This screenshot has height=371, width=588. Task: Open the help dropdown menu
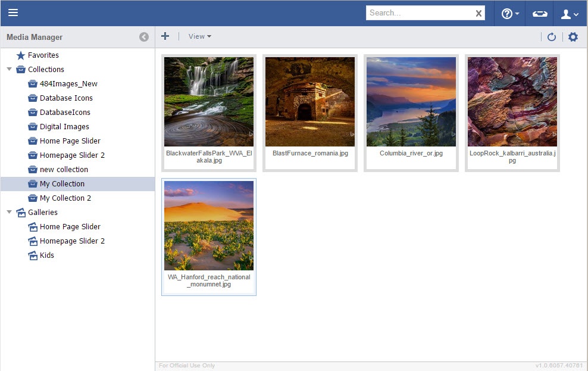coord(510,13)
